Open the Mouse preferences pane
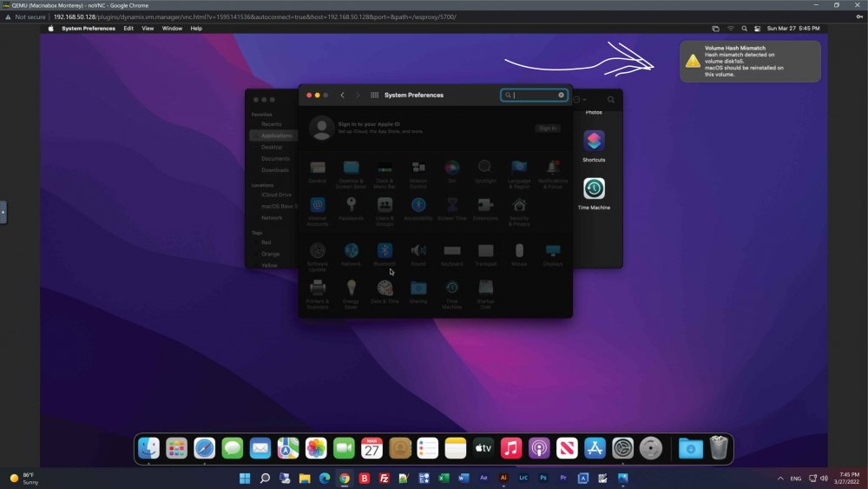The image size is (868, 489). coord(519,254)
